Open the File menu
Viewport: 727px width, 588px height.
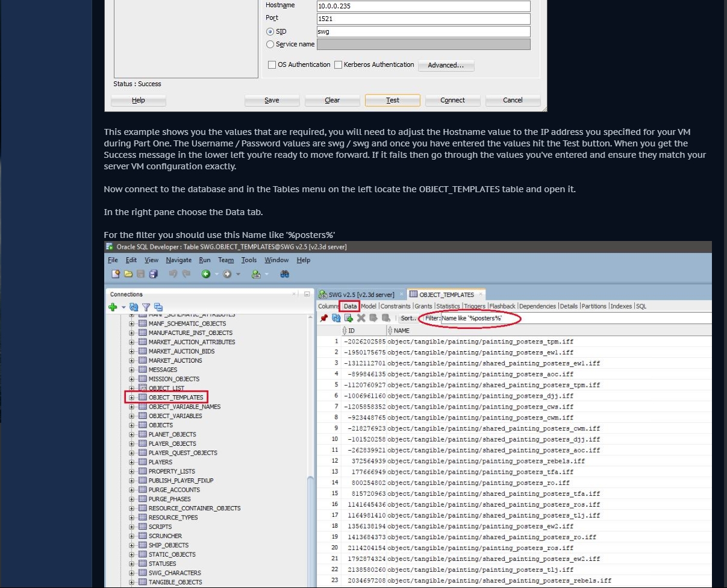113,260
